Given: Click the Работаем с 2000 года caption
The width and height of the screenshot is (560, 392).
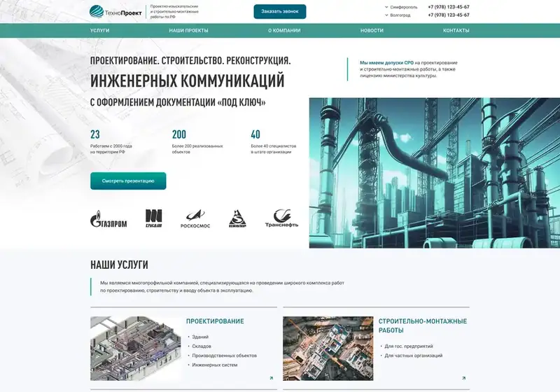Looking at the screenshot, I should pyautogui.click(x=111, y=149).
